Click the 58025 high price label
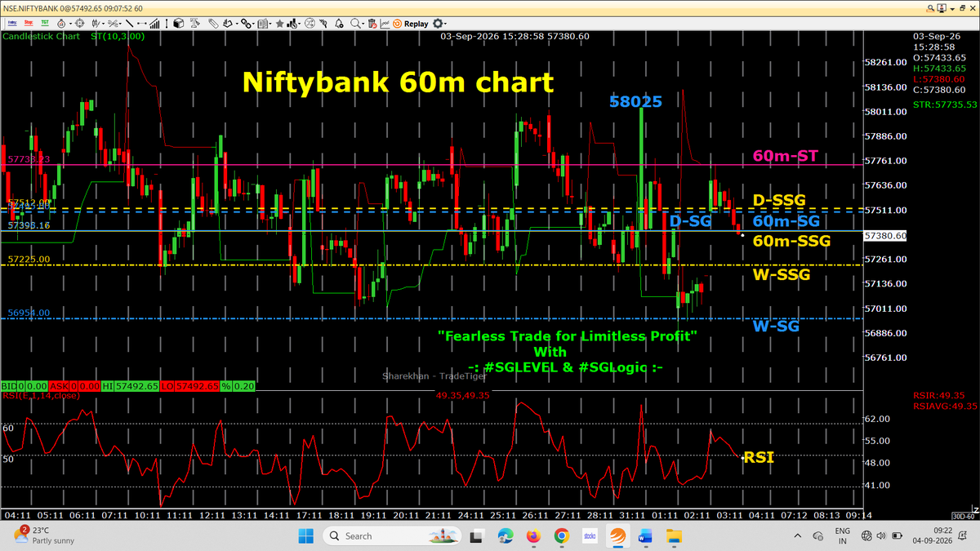The height and width of the screenshot is (551, 980). 635,101
